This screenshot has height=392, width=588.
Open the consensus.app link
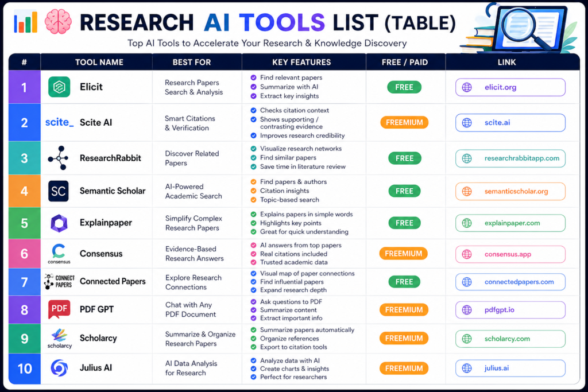pos(510,254)
